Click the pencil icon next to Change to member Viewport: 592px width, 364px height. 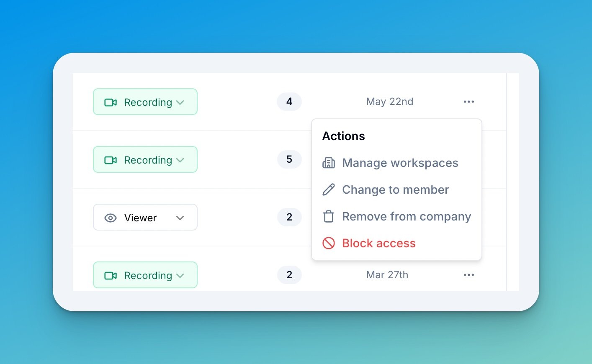329,190
